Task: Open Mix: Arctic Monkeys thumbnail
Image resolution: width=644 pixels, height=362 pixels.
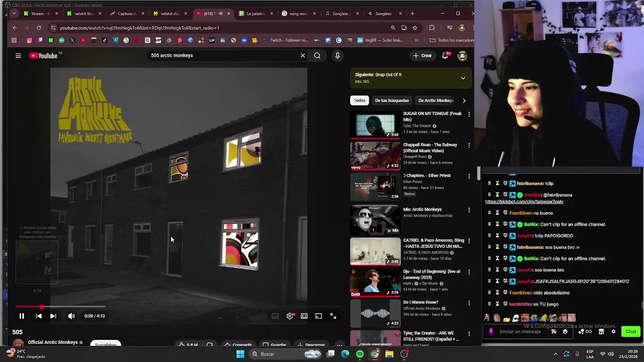Action: tap(375, 220)
